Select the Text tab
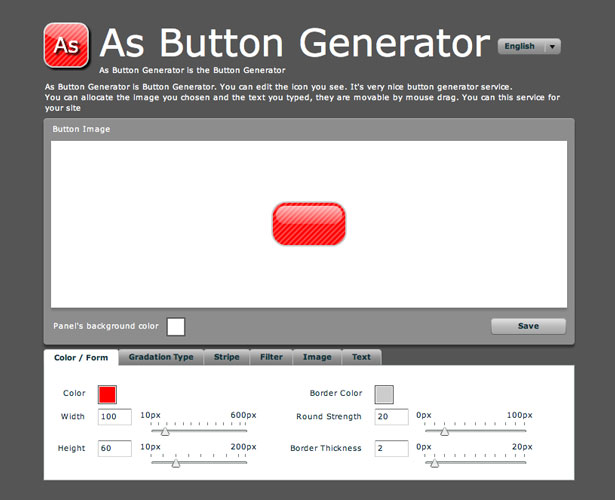Viewport: 615px width, 500px height. [x=361, y=357]
